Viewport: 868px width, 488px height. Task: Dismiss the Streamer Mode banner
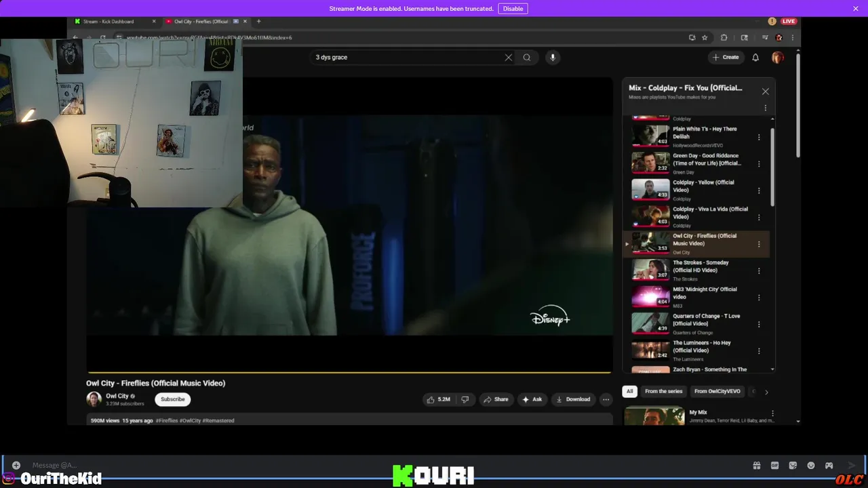coord(856,9)
